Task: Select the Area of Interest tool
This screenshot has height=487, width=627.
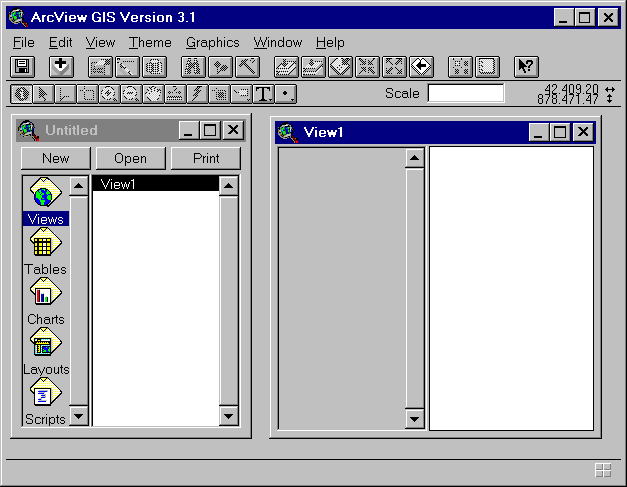Action: (x=219, y=94)
